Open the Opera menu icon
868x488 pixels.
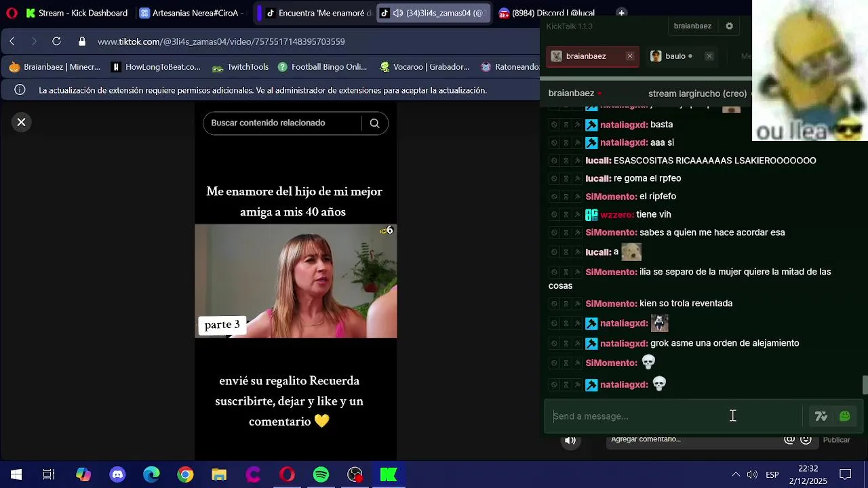click(x=11, y=13)
